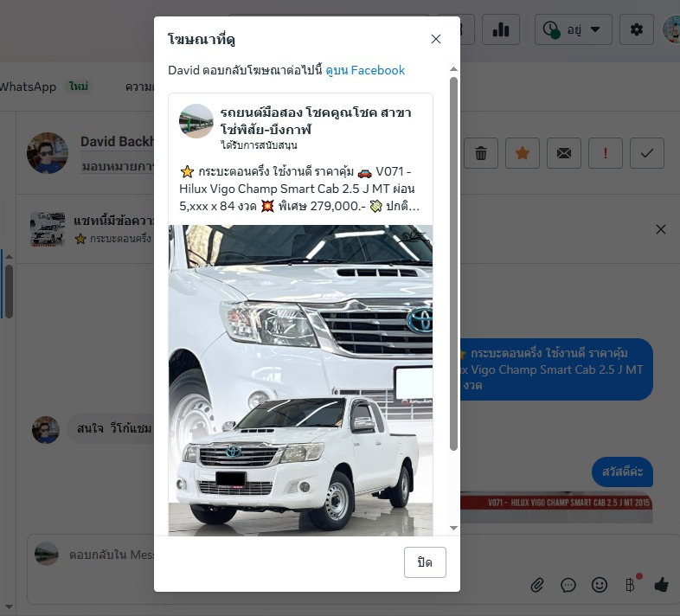Click the สนใจ วีโก้แชม message bubble
This screenshot has width=680, height=616.
(x=110, y=428)
